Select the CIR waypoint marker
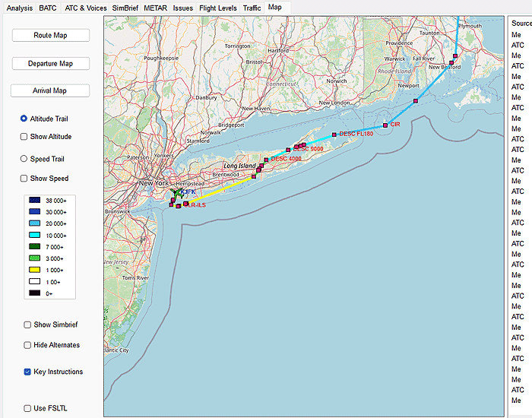This screenshot has height=418, width=532. coord(385,125)
